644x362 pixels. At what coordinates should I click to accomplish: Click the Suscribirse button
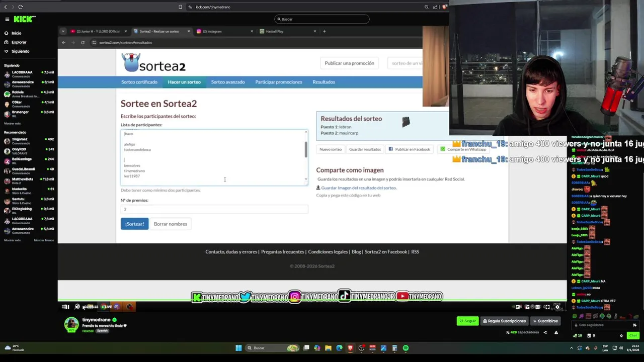546,321
